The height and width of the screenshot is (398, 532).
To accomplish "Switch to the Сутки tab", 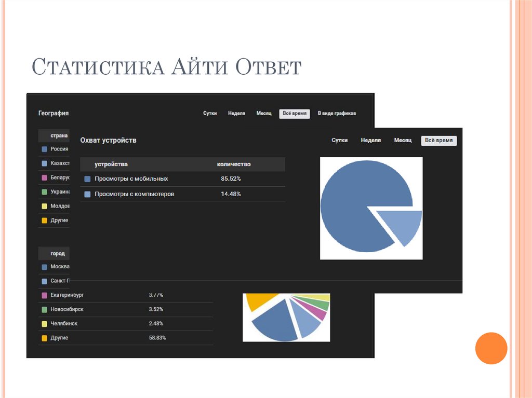I will 210,113.
